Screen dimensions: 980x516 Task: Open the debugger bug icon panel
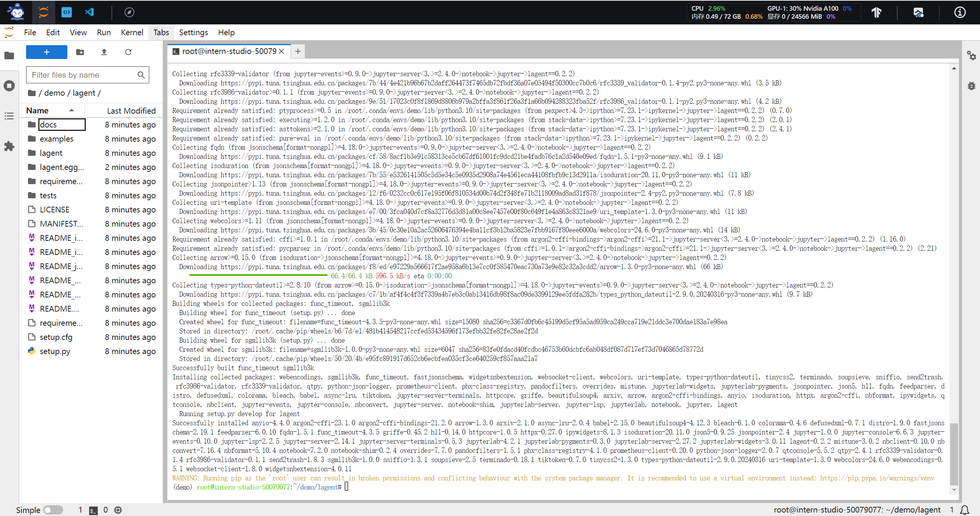tap(971, 86)
